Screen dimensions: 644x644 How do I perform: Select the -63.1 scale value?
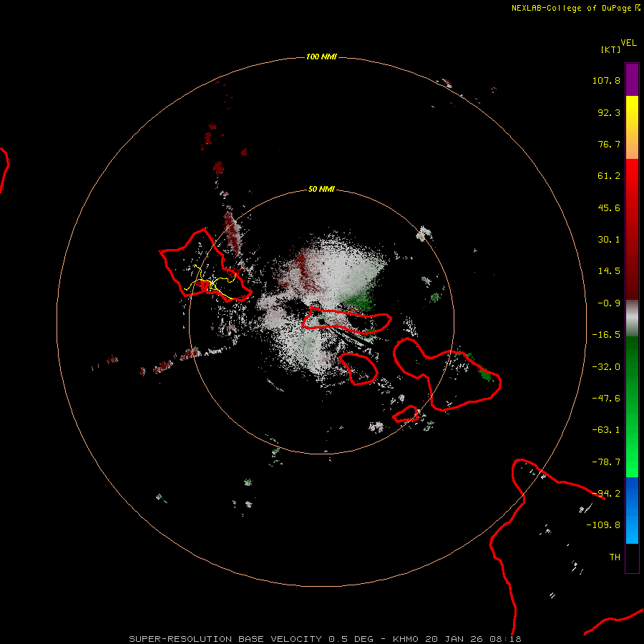click(606, 430)
